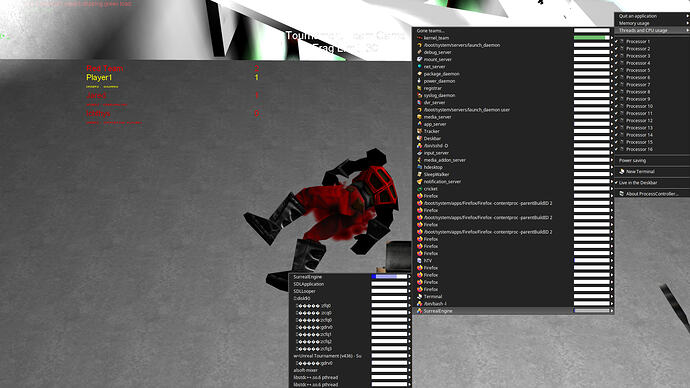690x388 pixels.
Task: Click the mount_server process icon
Action: coord(419,59)
